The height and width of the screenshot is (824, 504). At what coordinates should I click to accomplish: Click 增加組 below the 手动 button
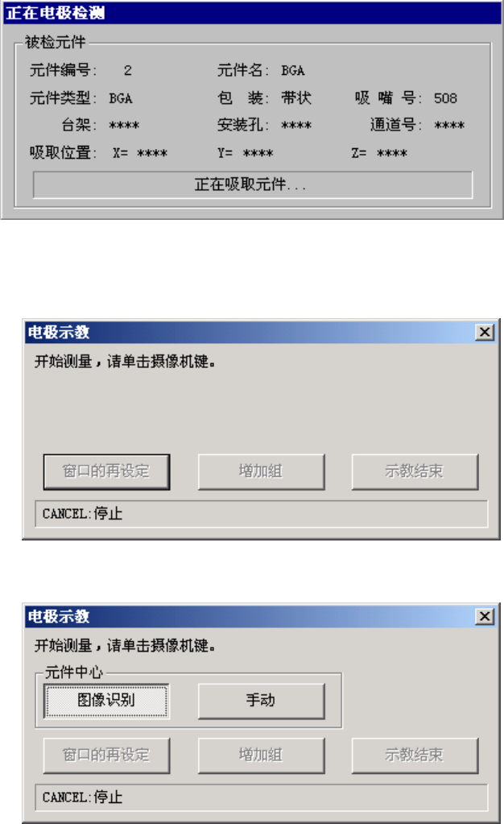(x=261, y=756)
